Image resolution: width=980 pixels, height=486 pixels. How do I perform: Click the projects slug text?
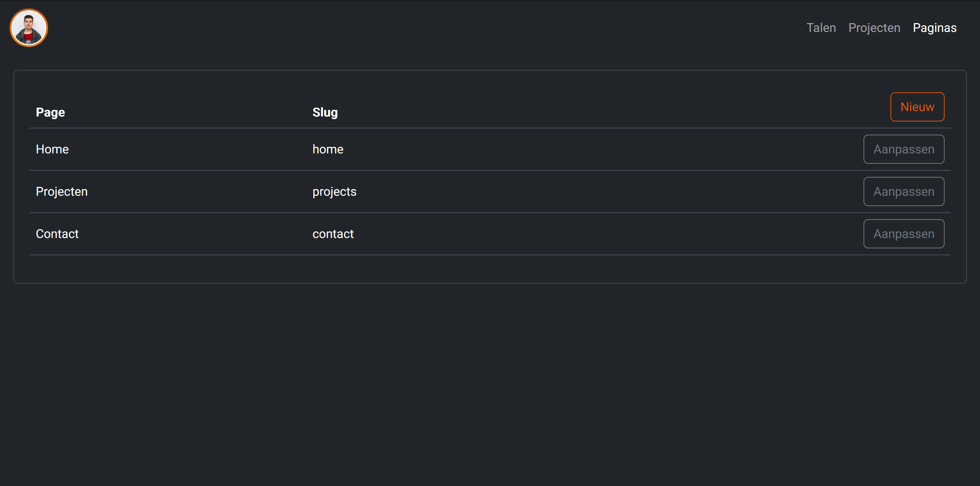coord(334,191)
